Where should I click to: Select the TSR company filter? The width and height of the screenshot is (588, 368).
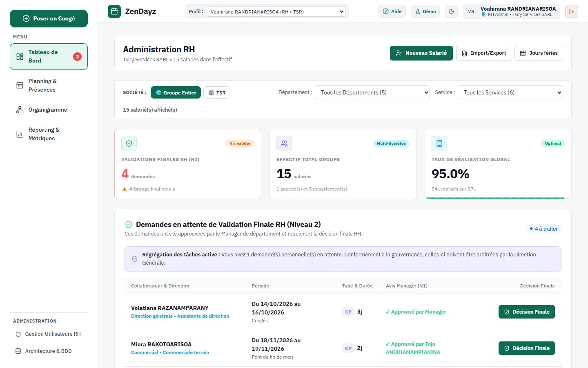tap(217, 92)
